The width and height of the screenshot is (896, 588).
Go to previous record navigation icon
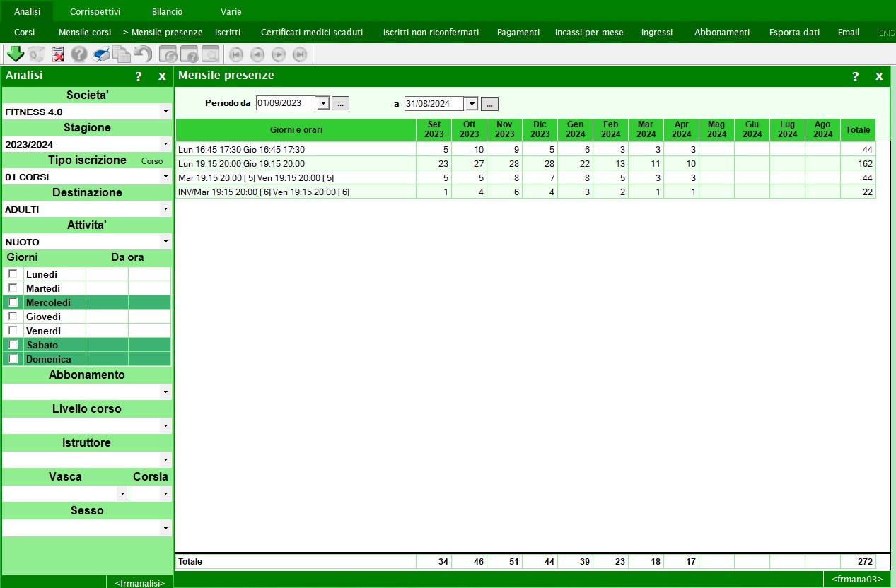pyautogui.click(x=257, y=54)
